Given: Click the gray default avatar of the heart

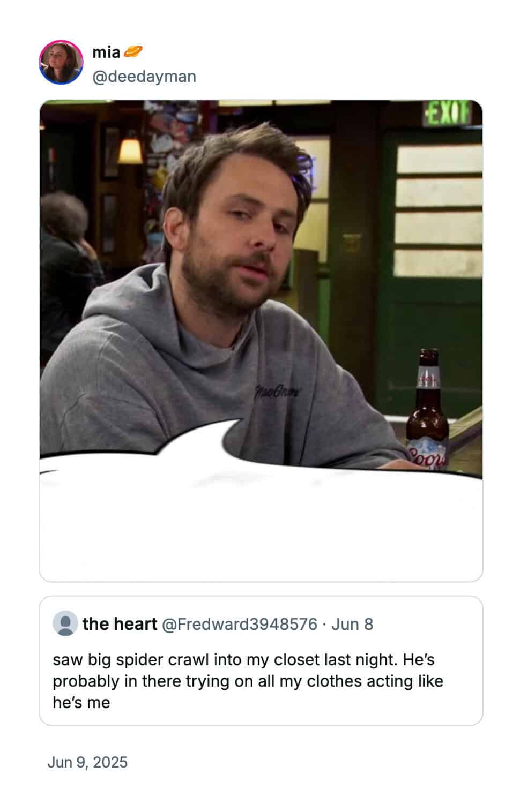Looking at the screenshot, I should coord(65,624).
